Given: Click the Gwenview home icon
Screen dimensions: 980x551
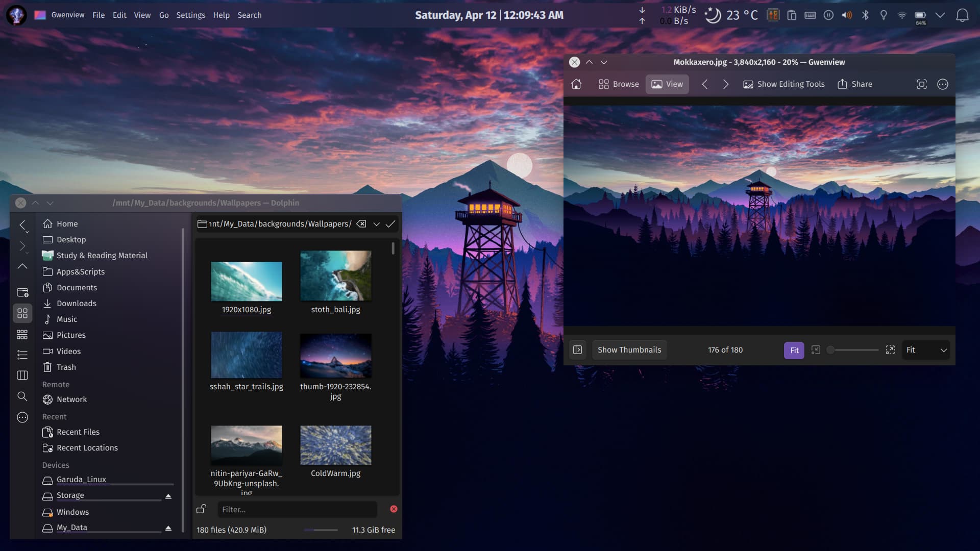Looking at the screenshot, I should [576, 84].
